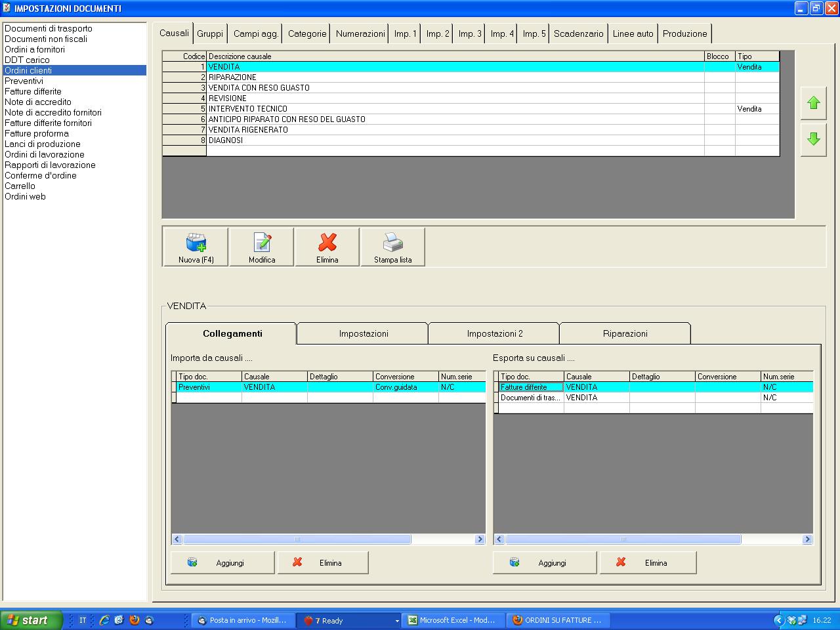Switch to the Categorie tab
This screenshot has height=630, width=840.
tap(307, 33)
